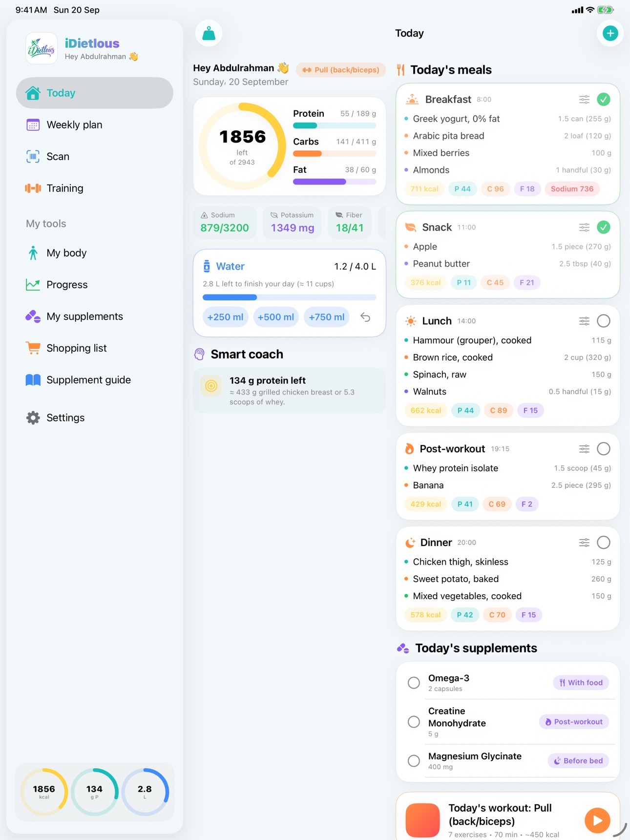This screenshot has width=630, height=840.
Task: Add 750 ml of water
Action: [x=327, y=317]
